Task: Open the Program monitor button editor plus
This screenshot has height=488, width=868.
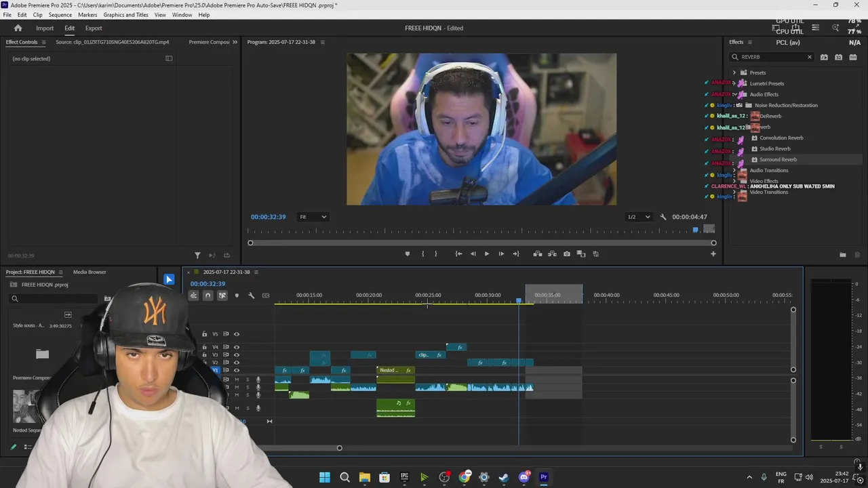Action: click(713, 253)
